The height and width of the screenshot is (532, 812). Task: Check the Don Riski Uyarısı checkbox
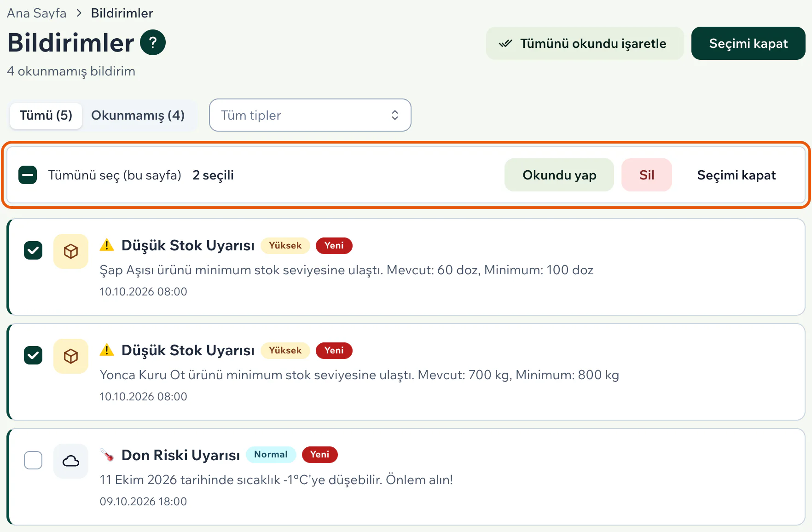point(33,460)
